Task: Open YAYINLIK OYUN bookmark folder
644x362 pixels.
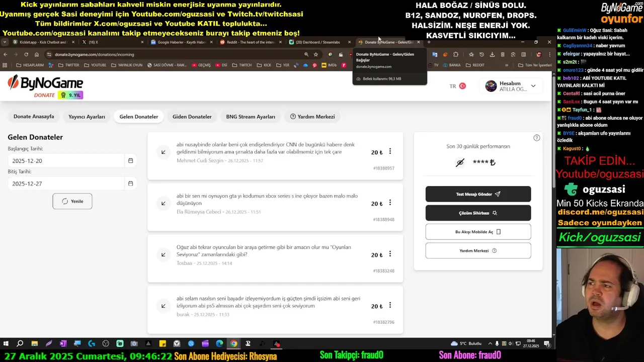Action: pos(127,65)
